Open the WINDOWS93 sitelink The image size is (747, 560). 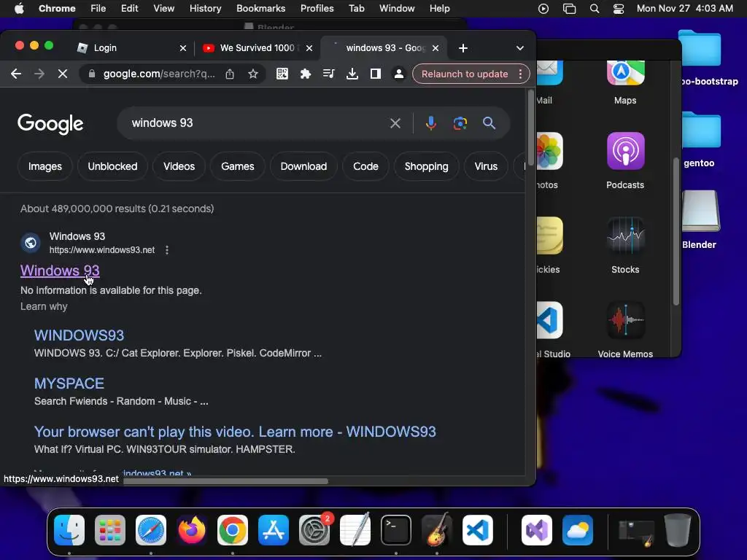(x=79, y=335)
